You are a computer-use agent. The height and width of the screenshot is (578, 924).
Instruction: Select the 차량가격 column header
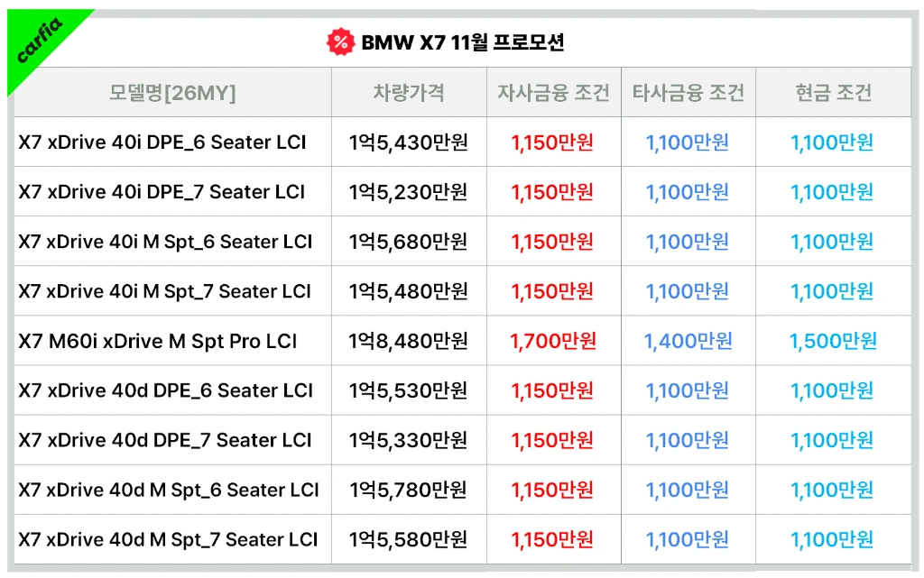pyautogui.click(x=409, y=92)
